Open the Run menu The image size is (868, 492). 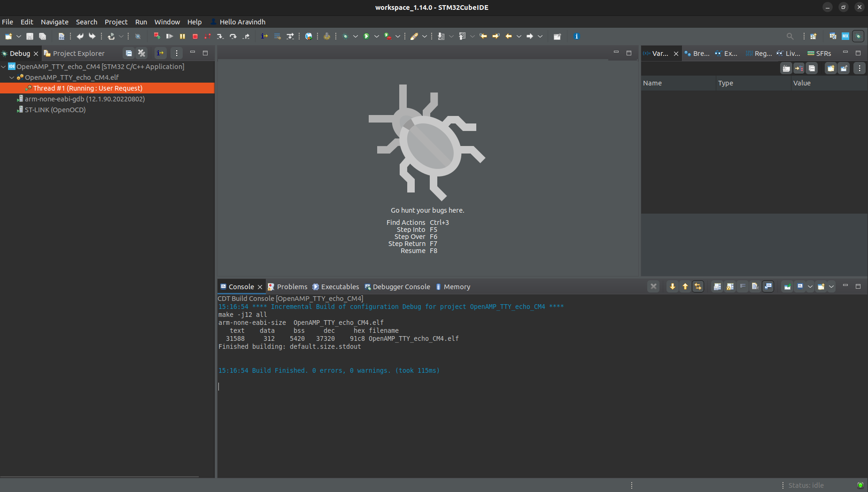click(x=141, y=22)
